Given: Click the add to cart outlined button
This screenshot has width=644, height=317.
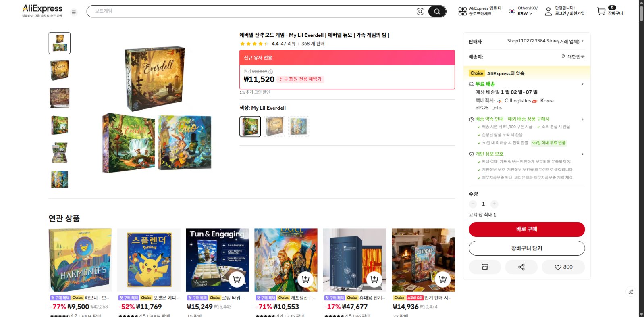Looking at the screenshot, I should (x=527, y=248).
